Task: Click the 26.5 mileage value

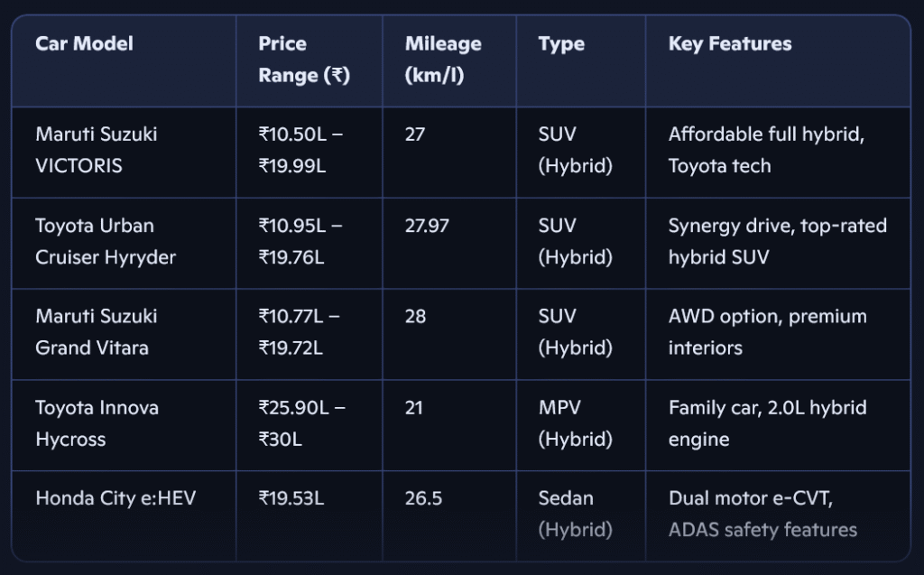Action: click(423, 497)
